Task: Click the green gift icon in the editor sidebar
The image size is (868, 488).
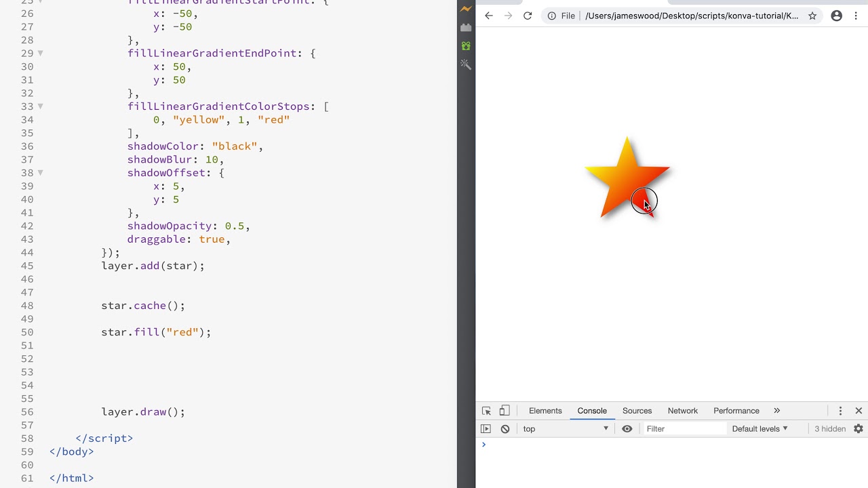Action: pos(466,45)
